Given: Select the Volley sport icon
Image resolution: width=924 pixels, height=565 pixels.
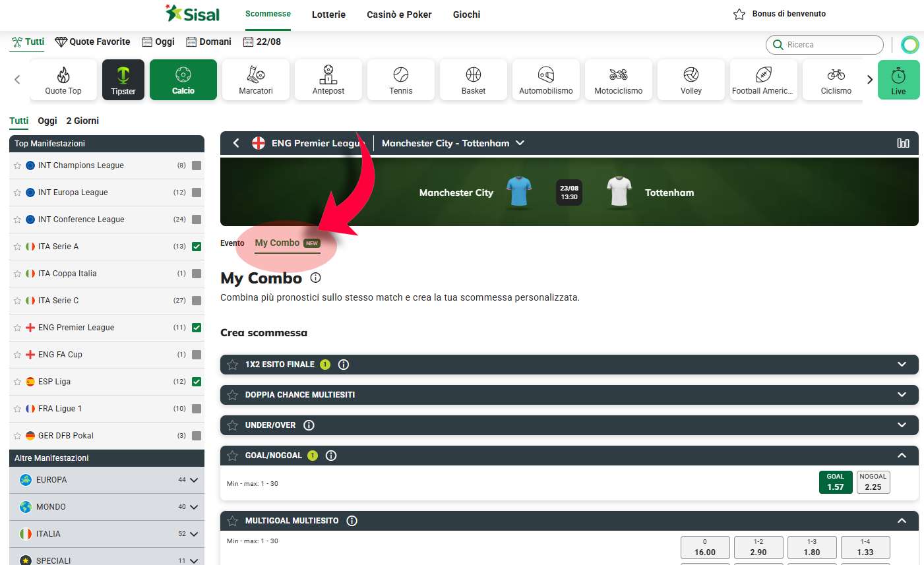Looking at the screenshot, I should [x=691, y=74].
